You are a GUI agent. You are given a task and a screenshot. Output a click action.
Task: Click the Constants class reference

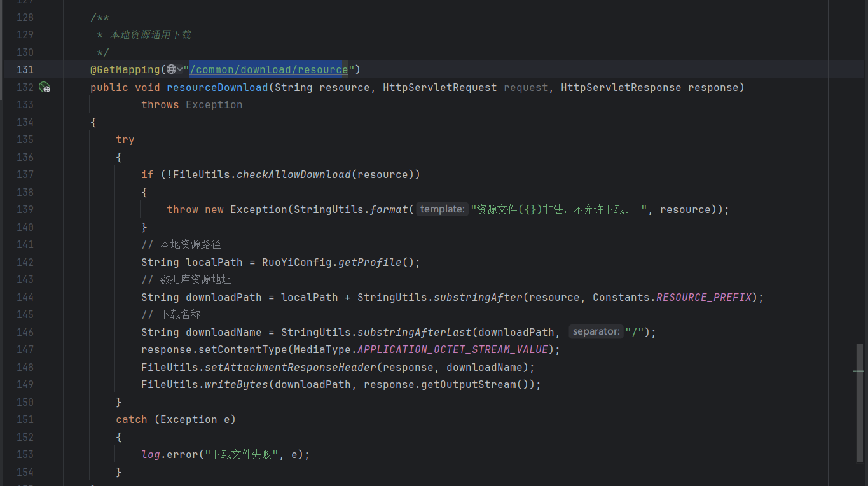point(621,297)
